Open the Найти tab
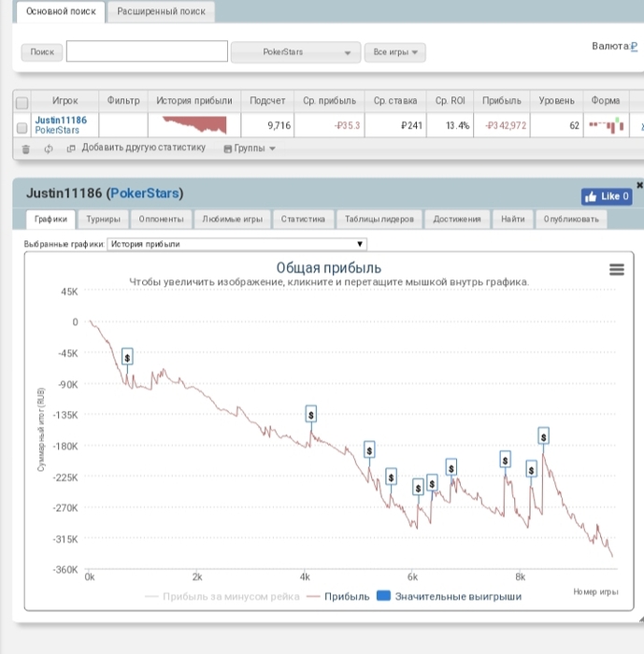644x654 pixels. (x=513, y=220)
